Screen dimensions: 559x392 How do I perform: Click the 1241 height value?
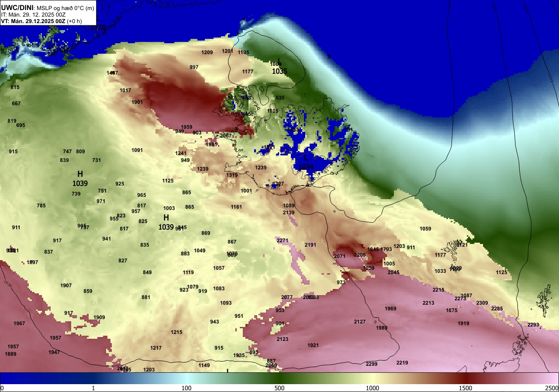coord(181,153)
